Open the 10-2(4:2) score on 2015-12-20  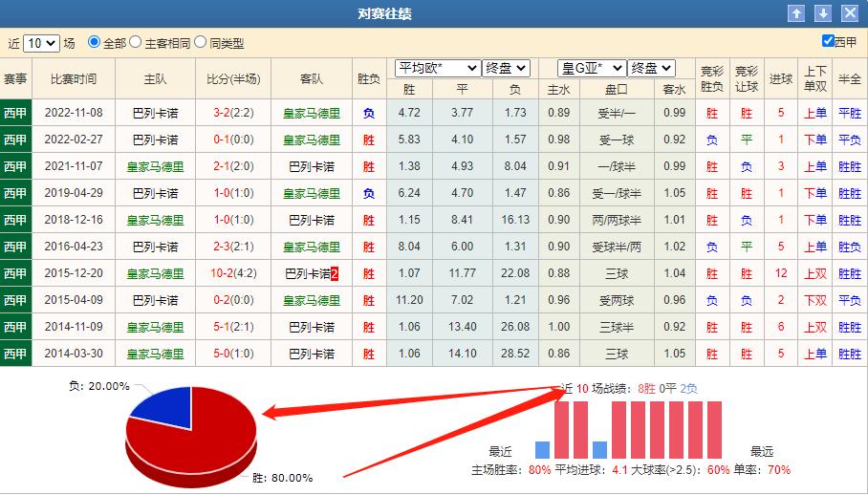click(x=233, y=273)
